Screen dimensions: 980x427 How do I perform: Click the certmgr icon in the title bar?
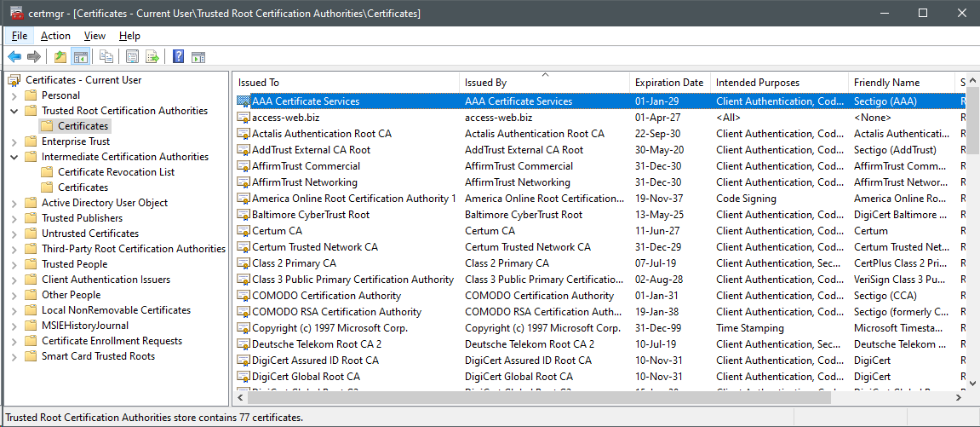coord(15,13)
